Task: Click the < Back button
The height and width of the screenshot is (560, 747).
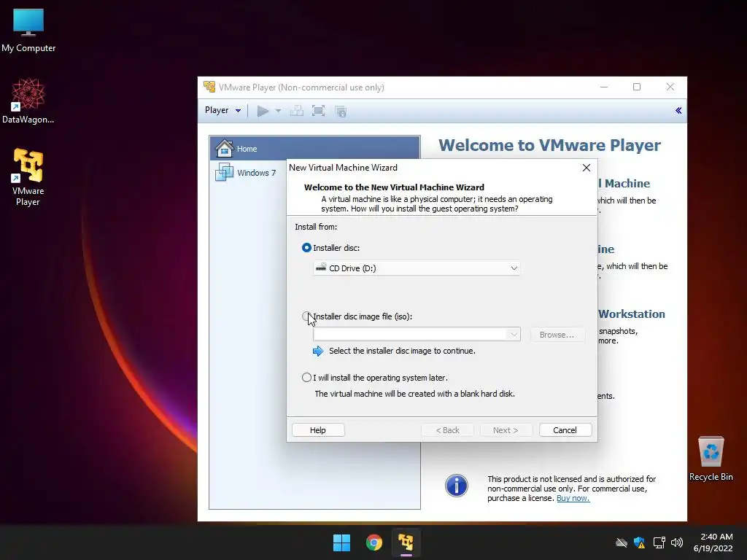Action: 447,430
